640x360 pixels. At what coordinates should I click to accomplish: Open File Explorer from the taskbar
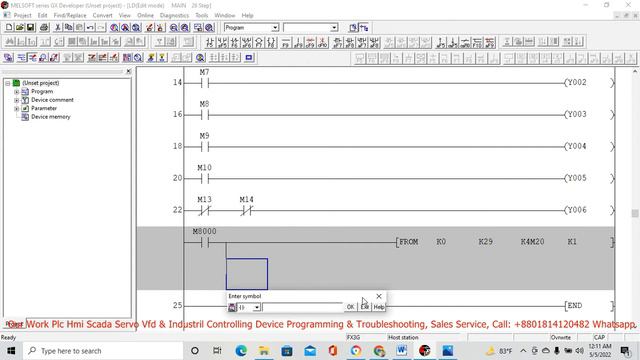[264, 351]
